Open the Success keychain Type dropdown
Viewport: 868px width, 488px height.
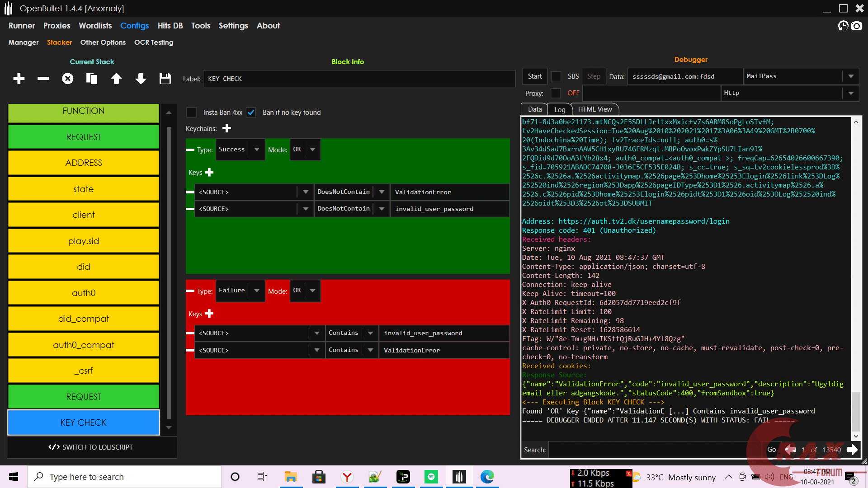pos(257,149)
